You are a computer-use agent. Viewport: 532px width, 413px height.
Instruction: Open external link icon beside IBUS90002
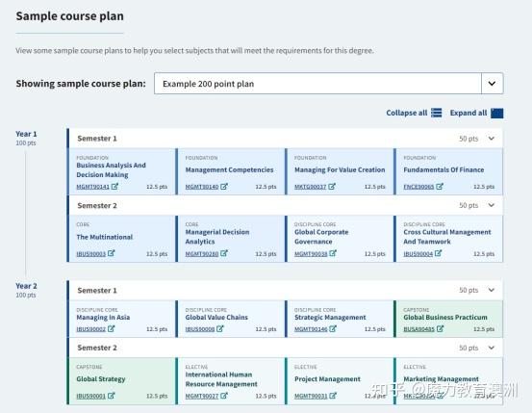pyautogui.click(x=112, y=328)
